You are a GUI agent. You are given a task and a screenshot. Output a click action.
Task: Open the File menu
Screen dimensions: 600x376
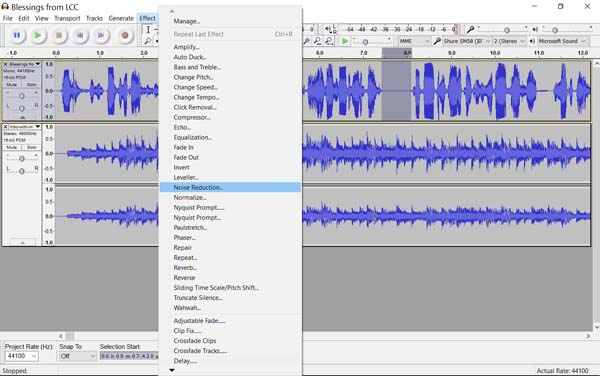coord(8,18)
